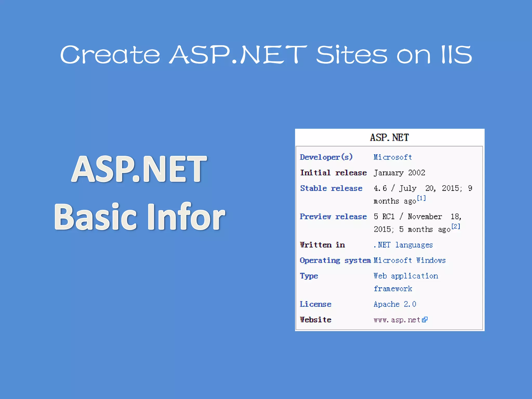Click the ASP.NET infobox header title
This screenshot has height=399, width=532.
tap(389, 137)
